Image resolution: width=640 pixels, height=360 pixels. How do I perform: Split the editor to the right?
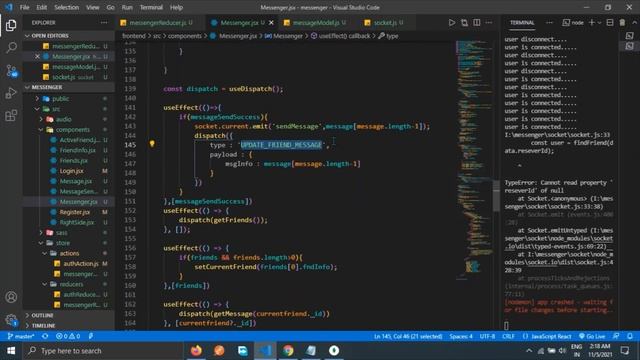click(x=477, y=22)
